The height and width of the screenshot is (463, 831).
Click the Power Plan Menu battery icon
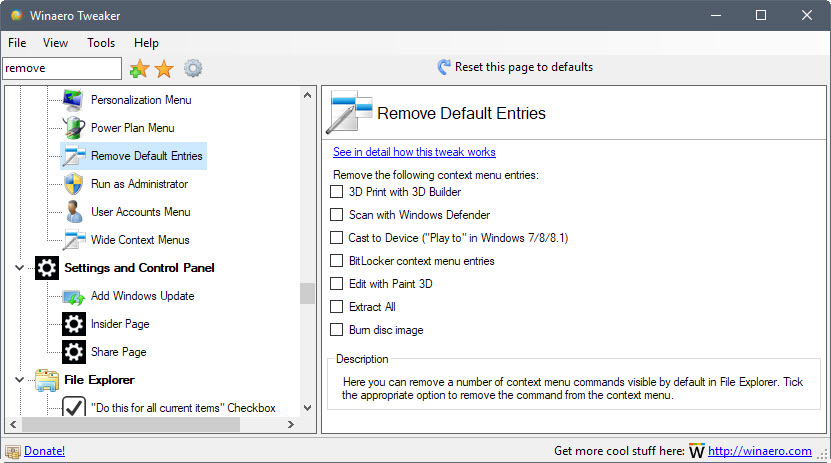click(73, 128)
